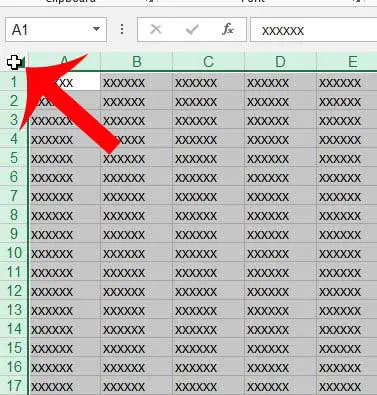Click cell D4
This screenshot has width=377, height=395.
[280, 139]
